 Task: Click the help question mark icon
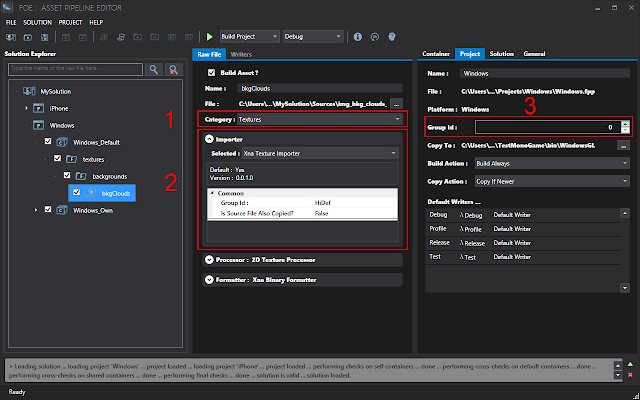click(391, 36)
